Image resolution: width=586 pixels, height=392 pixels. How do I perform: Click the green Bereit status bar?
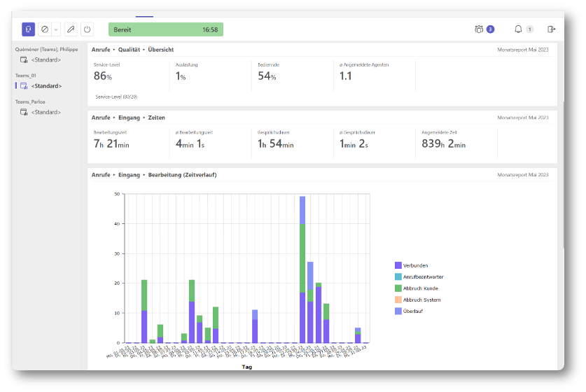[x=166, y=29]
